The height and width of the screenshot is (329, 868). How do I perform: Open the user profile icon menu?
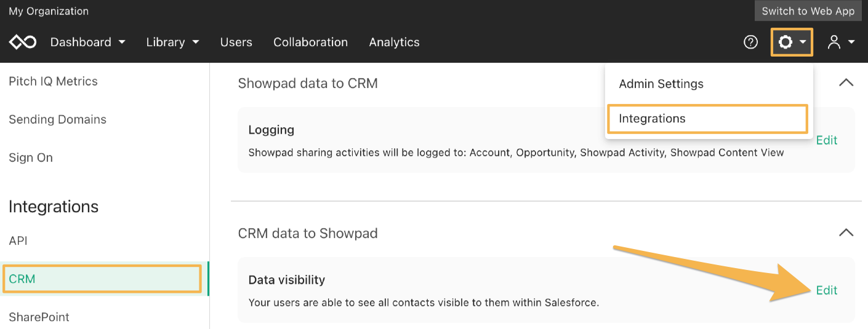click(x=841, y=42)
